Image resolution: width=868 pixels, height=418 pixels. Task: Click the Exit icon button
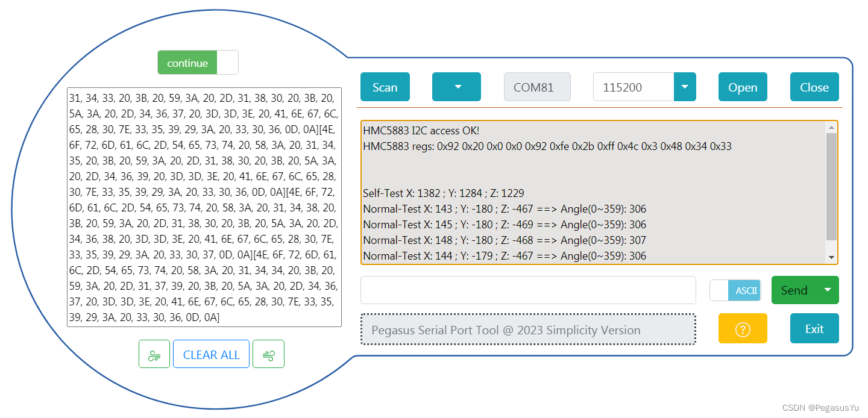coord(814,328)
